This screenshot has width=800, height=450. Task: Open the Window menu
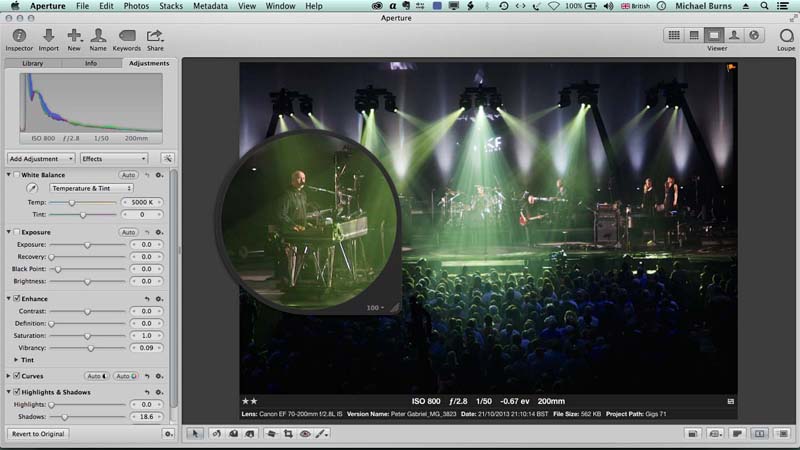(x=280, y=6)
